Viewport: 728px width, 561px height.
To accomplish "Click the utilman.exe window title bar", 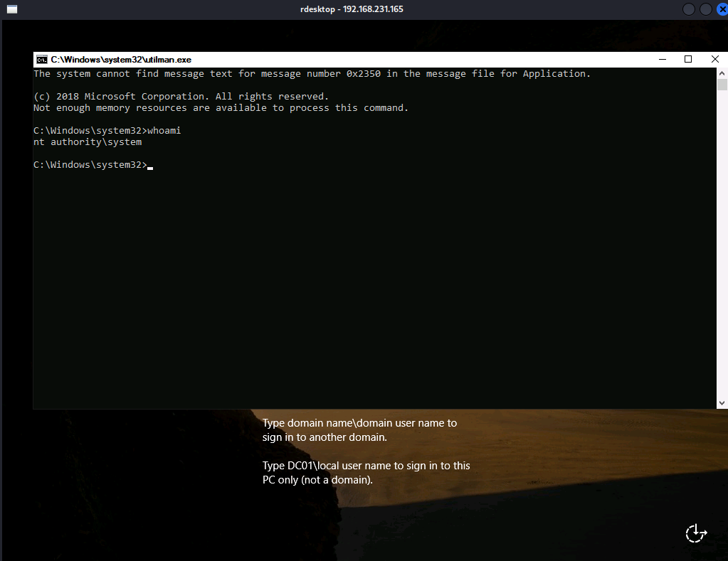I will coord(356,60).
